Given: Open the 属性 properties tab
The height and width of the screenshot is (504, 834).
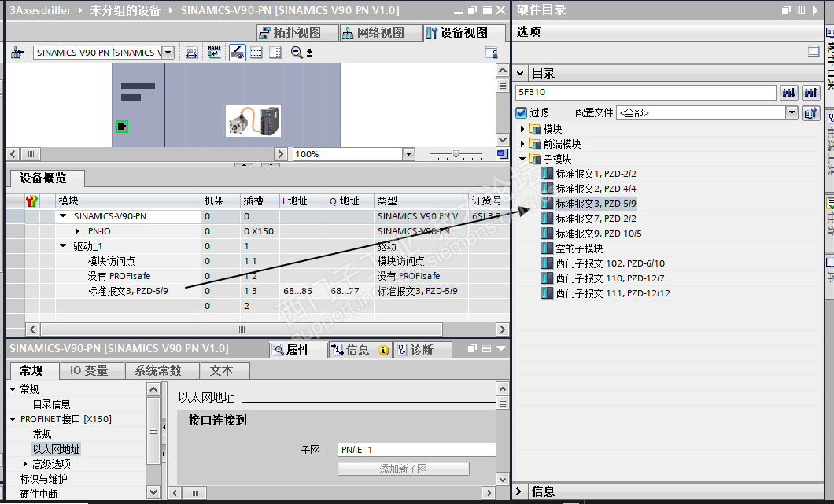Looking at the screenshot, I should (x=297, y=350).
